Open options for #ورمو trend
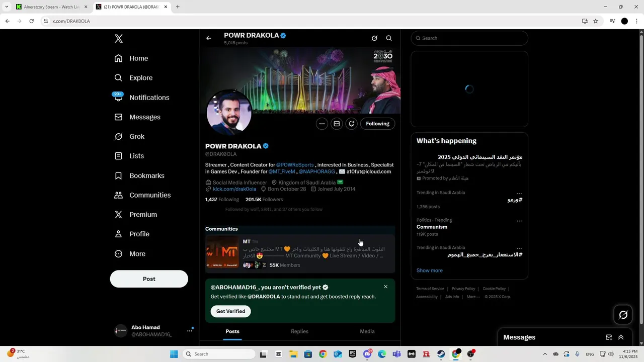 [519, 194]
